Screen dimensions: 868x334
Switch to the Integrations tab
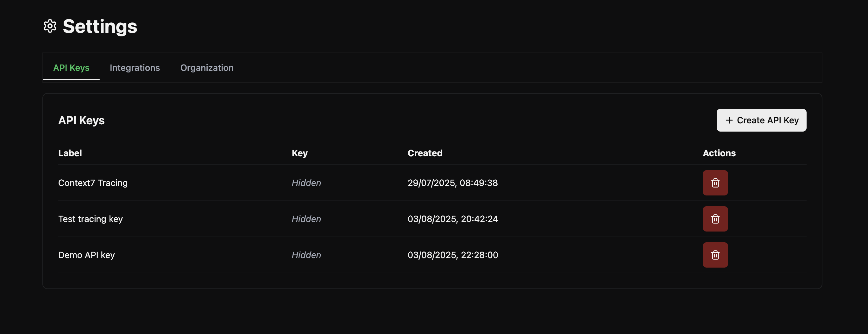[x=135, y=68]
